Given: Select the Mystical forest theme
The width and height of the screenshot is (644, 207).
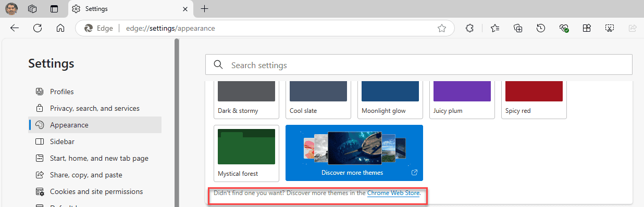Looking at the screenshot, I should (246, 153).
